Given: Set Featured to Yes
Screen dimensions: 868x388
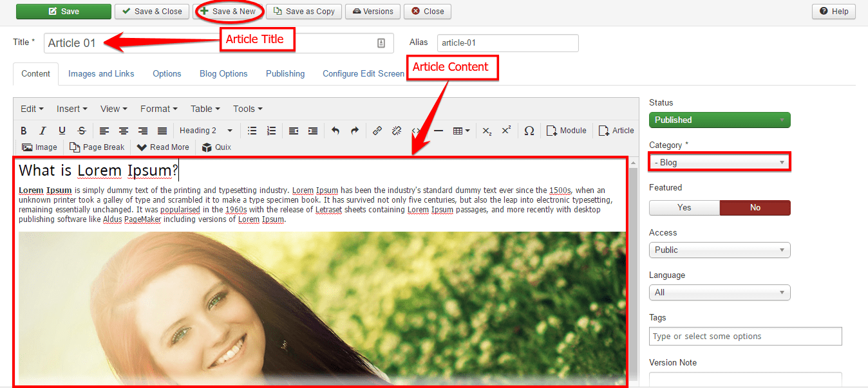Looking at the screenshot, I should (x=684, y=207).
